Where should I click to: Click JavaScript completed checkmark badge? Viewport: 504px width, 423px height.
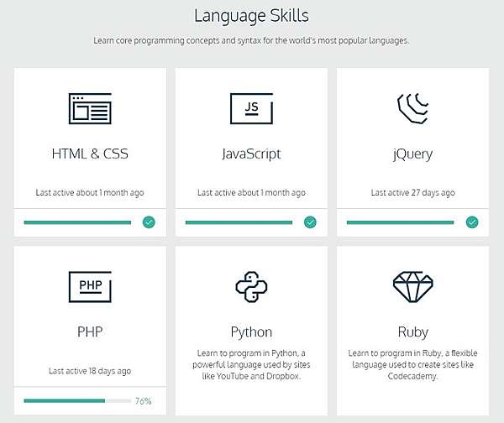310,222
